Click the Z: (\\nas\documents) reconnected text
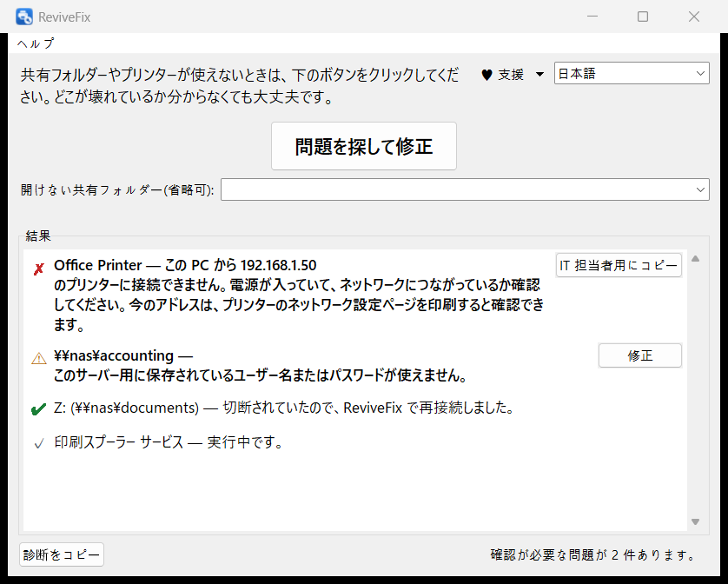 point(284,408)
